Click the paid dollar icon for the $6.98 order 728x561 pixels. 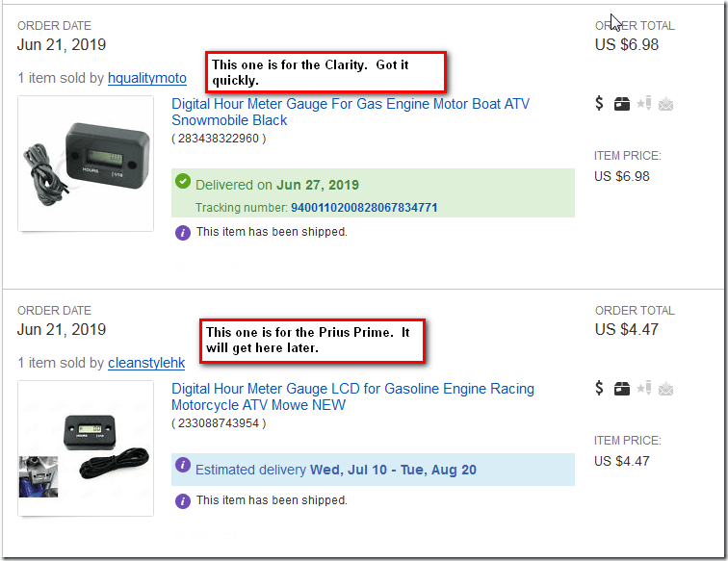tap(600, 104)
